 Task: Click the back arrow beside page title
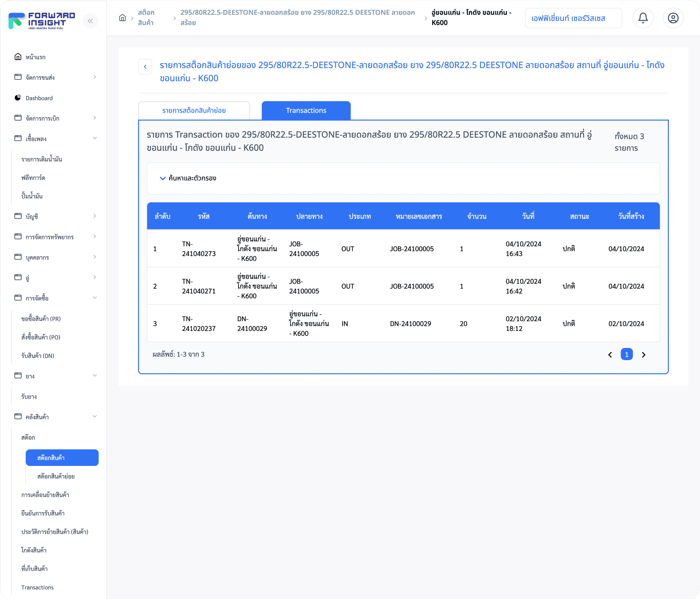click(x=145, y=67)
